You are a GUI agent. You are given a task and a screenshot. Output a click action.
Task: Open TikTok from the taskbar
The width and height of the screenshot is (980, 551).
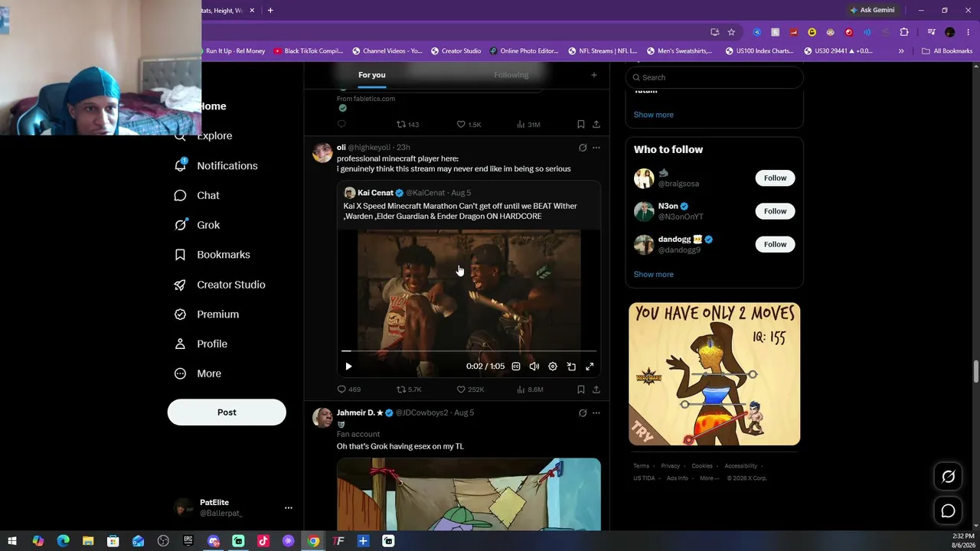coord(263,541)
